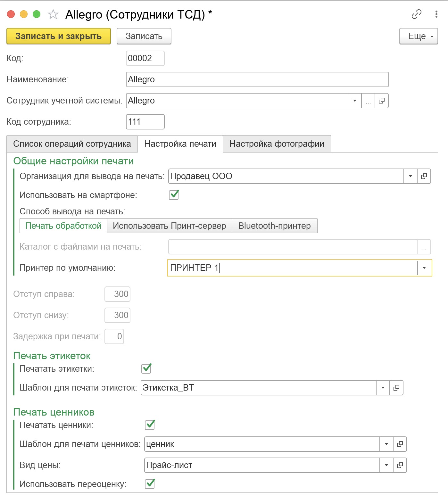The width and height of the screenshot is (448, 496).
Task: Click the favorites star icon
Action: click(x=53, y=14)
